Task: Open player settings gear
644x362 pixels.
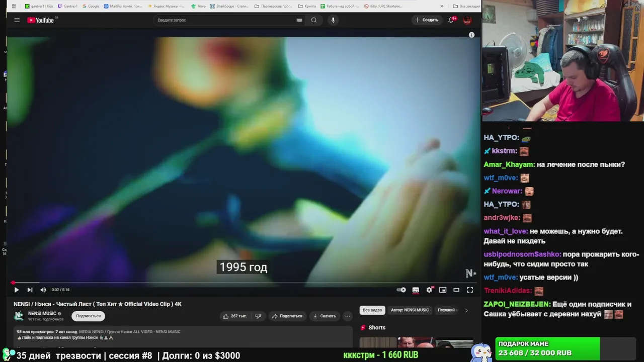Action: [429, 290]
